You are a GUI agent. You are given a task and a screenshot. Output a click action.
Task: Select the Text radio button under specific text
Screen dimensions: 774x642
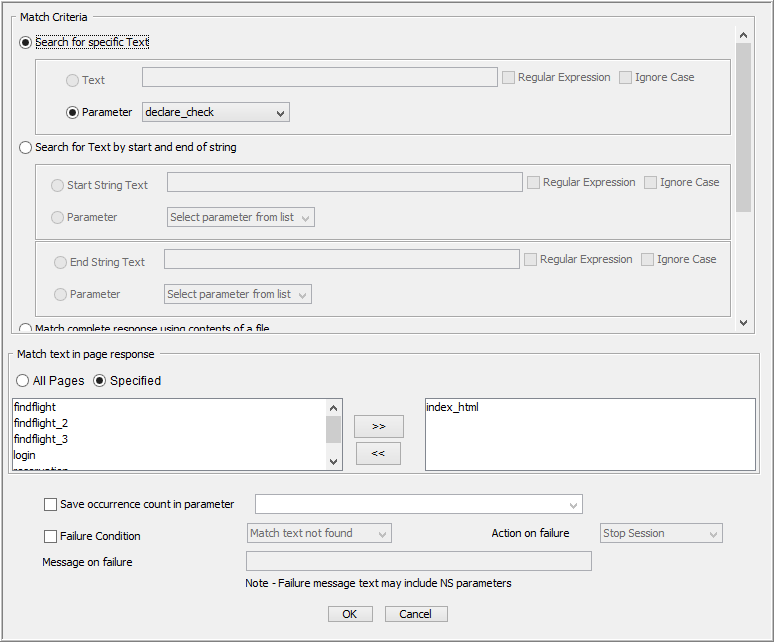tap(73, 80)
